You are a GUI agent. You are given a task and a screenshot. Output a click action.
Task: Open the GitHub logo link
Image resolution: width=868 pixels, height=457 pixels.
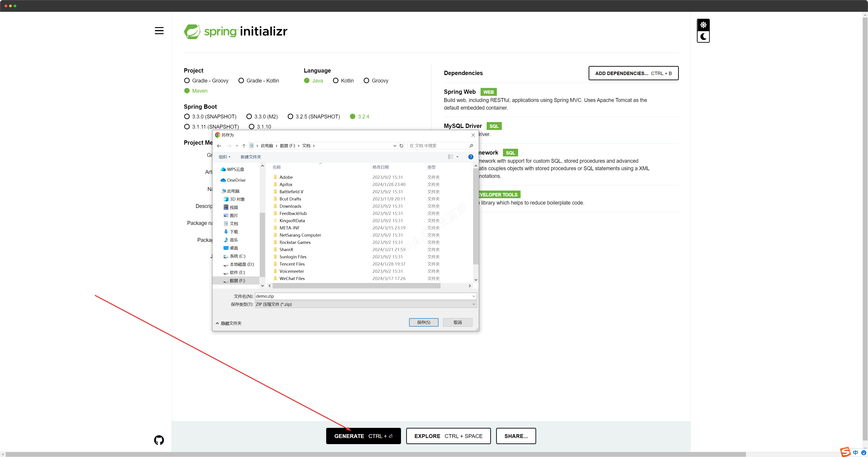(159, 440)
